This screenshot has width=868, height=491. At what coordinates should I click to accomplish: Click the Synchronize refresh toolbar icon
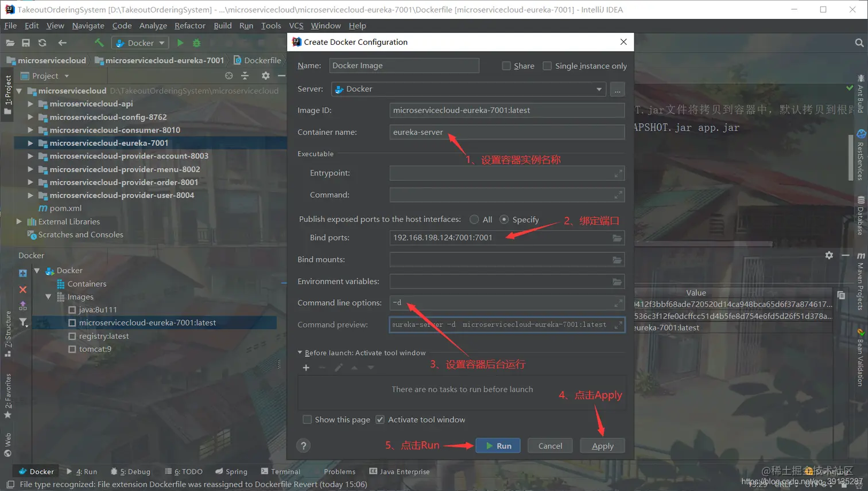click(x=42, y=43)
